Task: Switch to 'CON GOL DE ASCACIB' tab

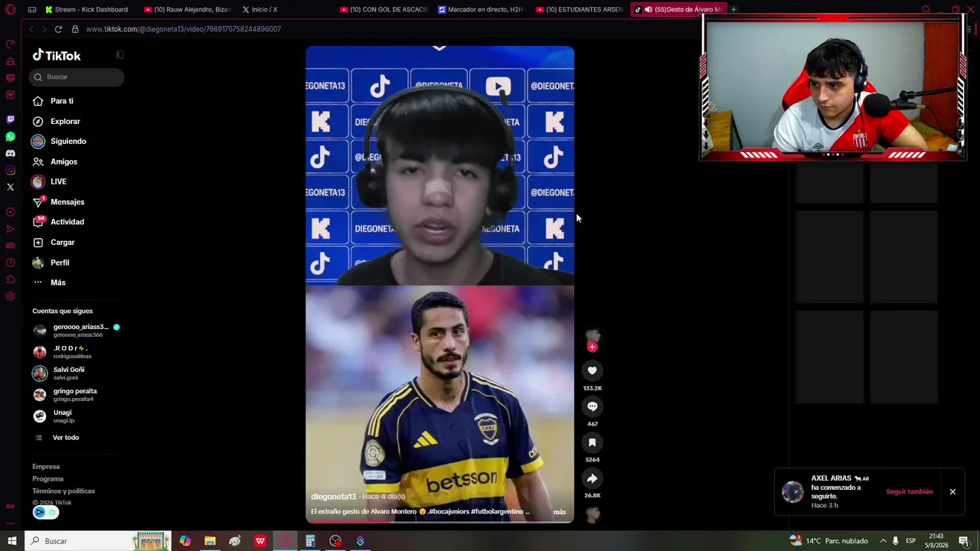Action: [384, 9]
